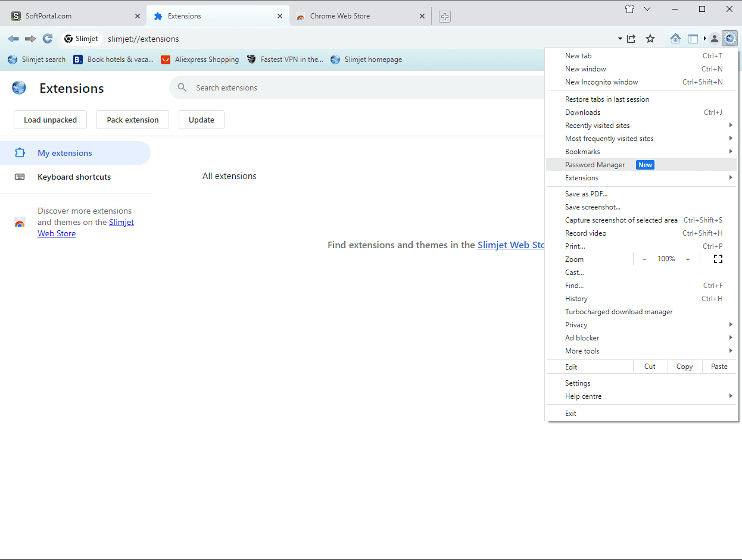This screenshot has width=742, height=560.
Task: Open the tab search chevron
Action: pyautogui.click(x=647, y=9)
